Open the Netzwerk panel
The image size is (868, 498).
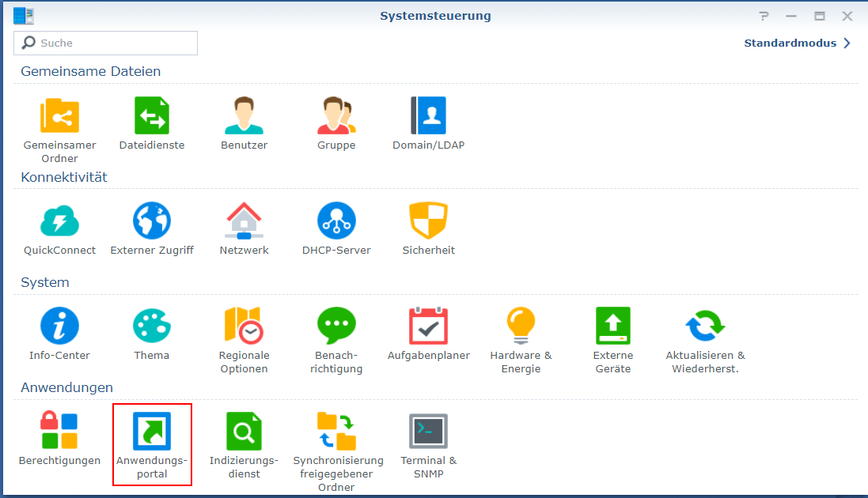tap(244, 221)
